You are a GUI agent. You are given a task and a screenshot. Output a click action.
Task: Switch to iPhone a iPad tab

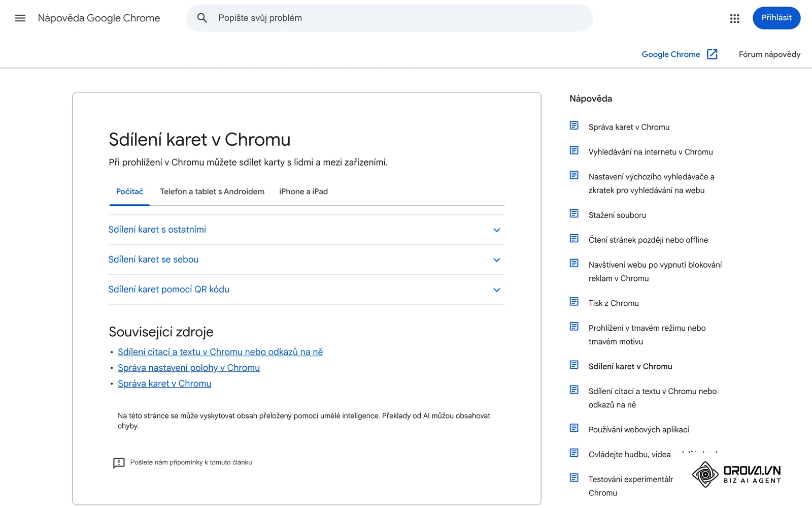303,192
